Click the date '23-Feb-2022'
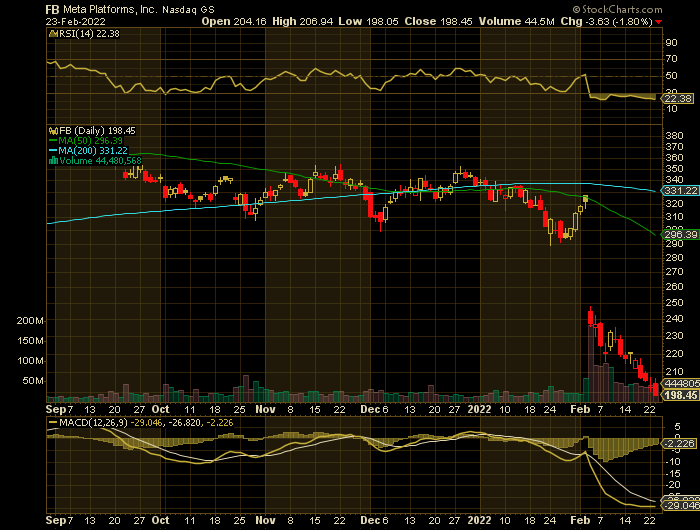The height and width of the screenshot is (530, 700). tap(75, 21)
